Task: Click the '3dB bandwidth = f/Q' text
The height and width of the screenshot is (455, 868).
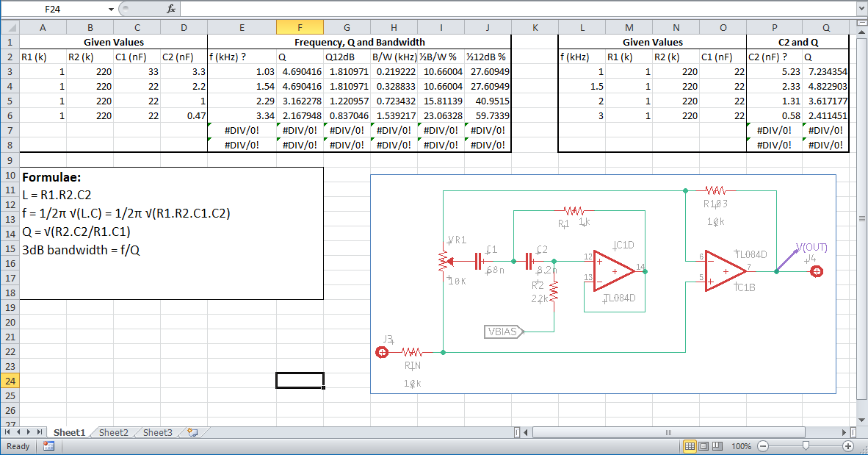Action: [x=81, y=250]
